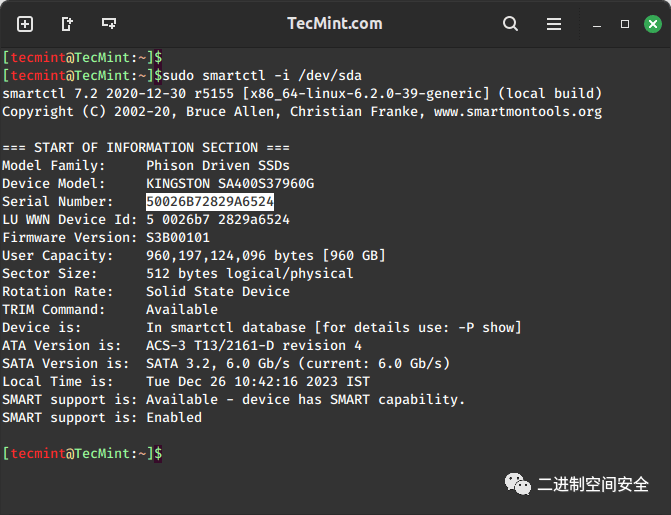Click the LU WWN id '5 0026b7 2829a6524'
Viewport: 671px width, 515px height.
pyautogui.click(x=218, y=220)
